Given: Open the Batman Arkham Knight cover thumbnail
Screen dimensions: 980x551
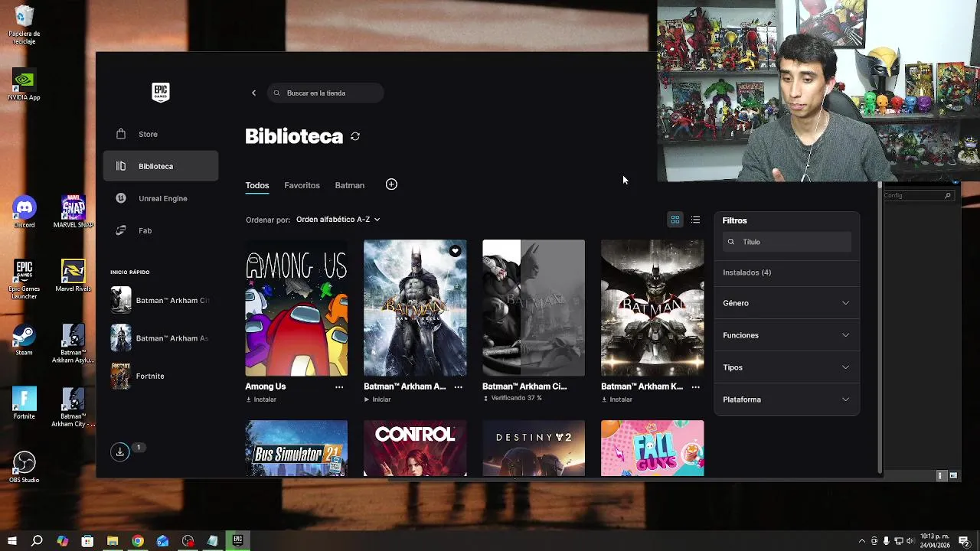Looking at the screenshot, I should [652, 308].
